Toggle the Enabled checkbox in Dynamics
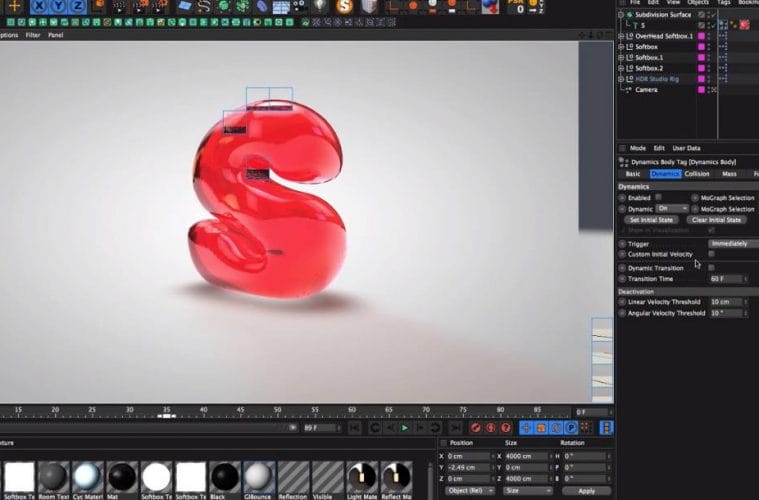759x500 pixels. [x=658, y=197]
